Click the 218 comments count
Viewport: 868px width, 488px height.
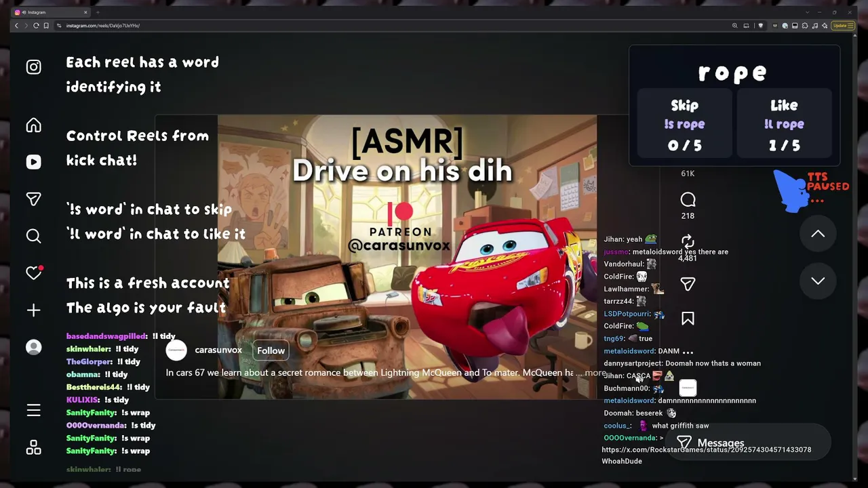click(x=688, y=216)
